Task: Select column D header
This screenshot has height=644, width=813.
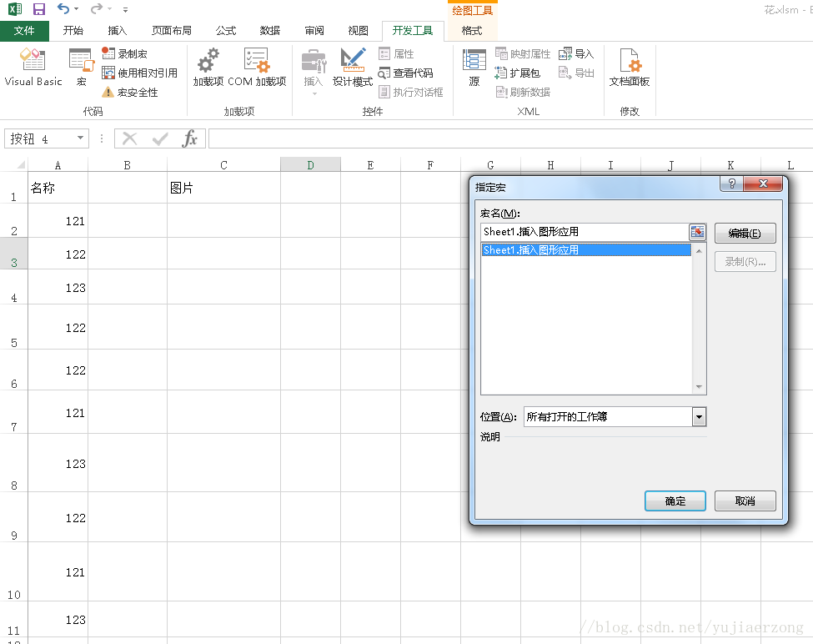Action: pyautogui.click(x=310, y=165)
